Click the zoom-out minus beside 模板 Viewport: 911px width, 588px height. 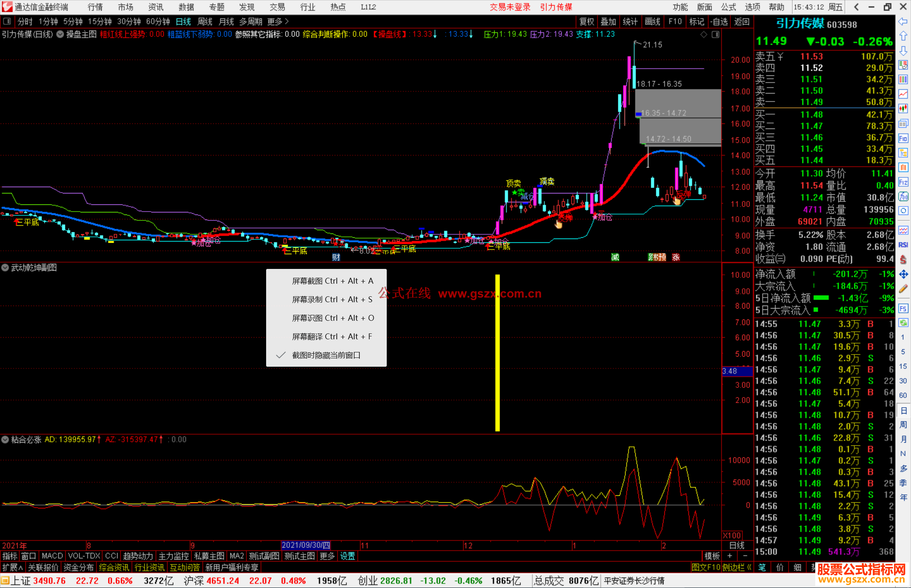click(745, 556)
